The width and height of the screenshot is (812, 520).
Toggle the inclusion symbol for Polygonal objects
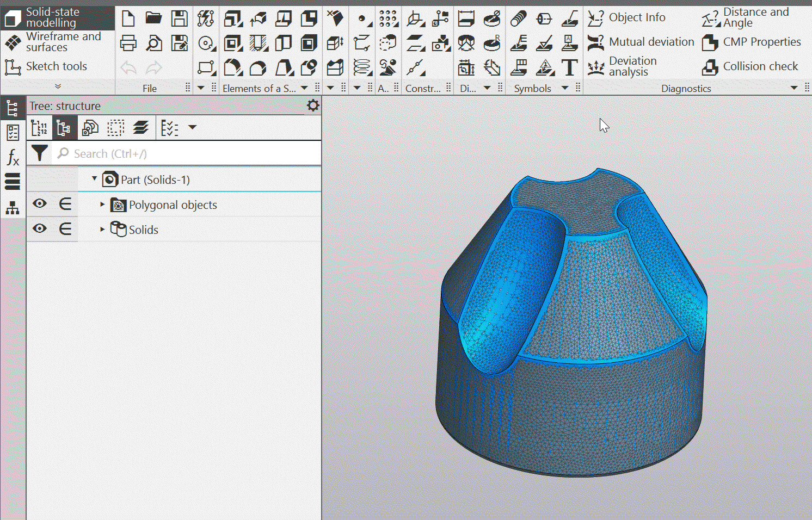click(x=65, y=204)
